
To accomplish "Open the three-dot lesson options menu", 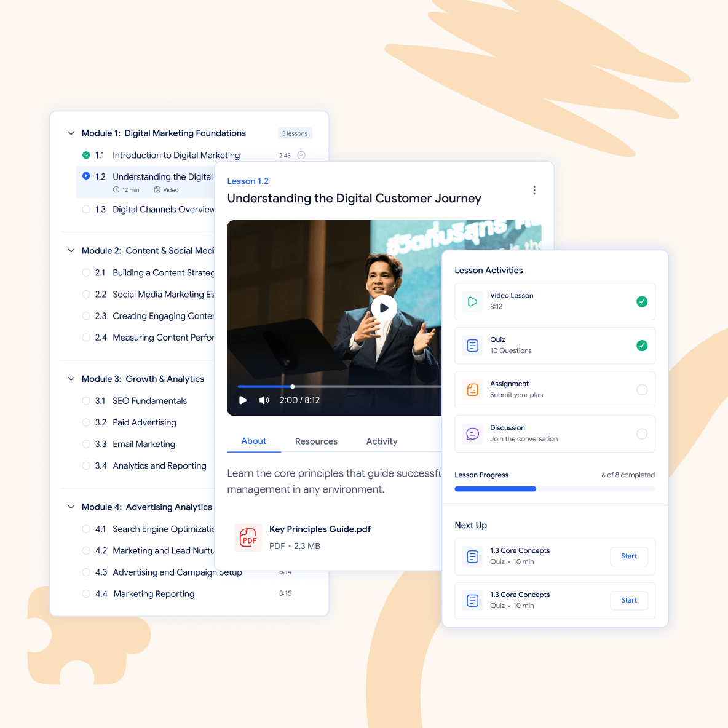I will coord(534,190).
